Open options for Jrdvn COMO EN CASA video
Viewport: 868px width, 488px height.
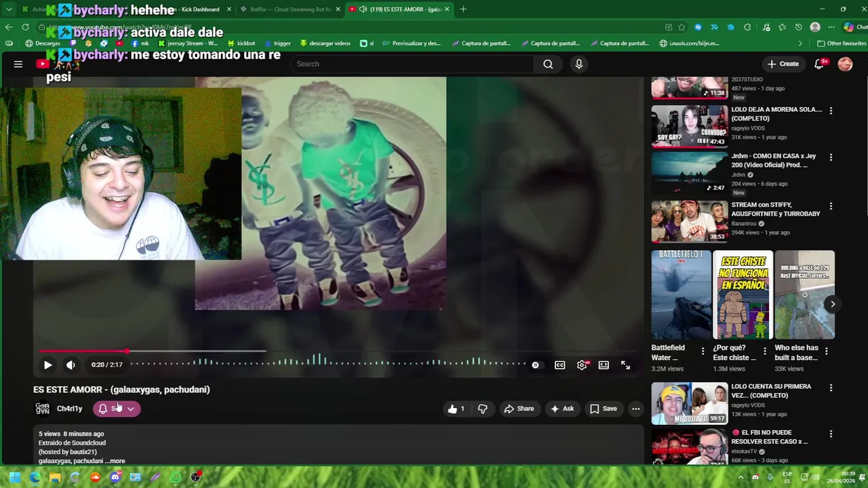(x=831, y=157)
